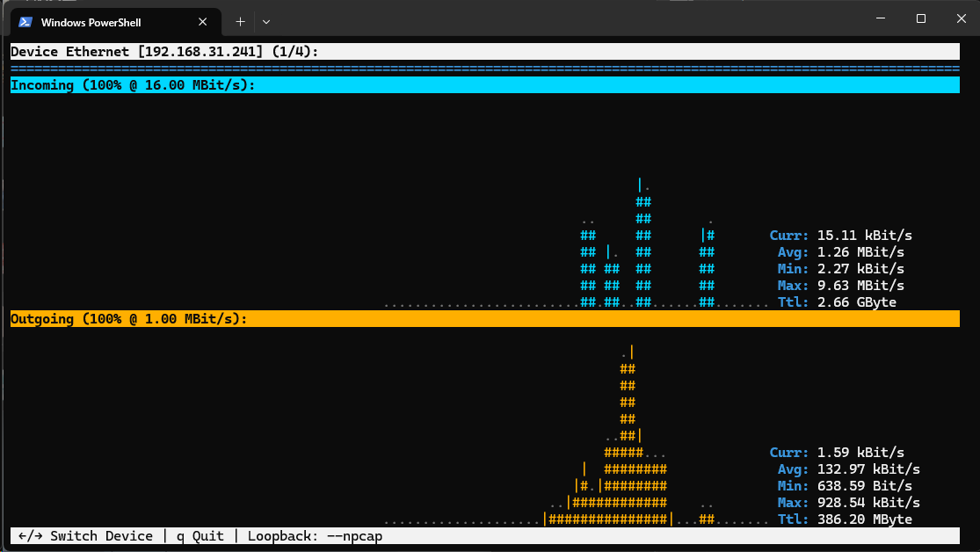This screenshot has width=980, height=552.
Task: Click the Incoming 100% @ 16.00 MBit/s bar
Action: (x=485, y=85)
